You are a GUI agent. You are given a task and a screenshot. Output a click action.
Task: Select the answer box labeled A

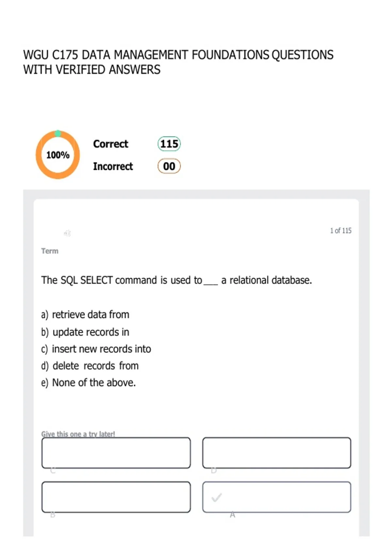pyautogui.click(x=277, y=497)
